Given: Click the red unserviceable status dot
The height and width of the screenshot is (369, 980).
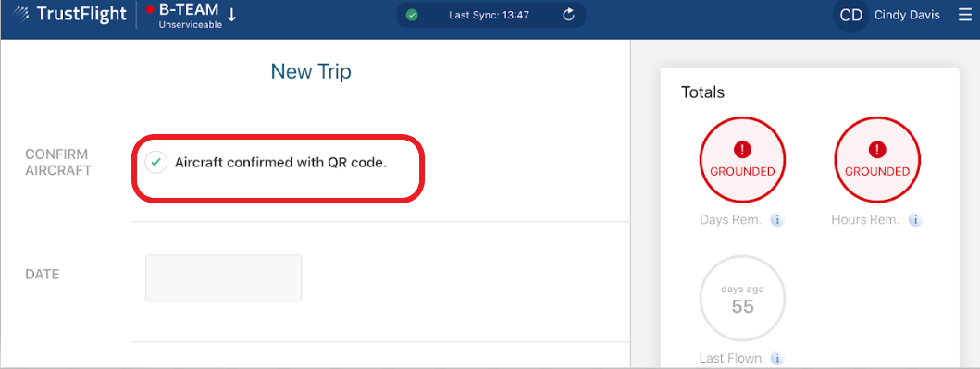Looking at the screenshot, I should 150,9.
